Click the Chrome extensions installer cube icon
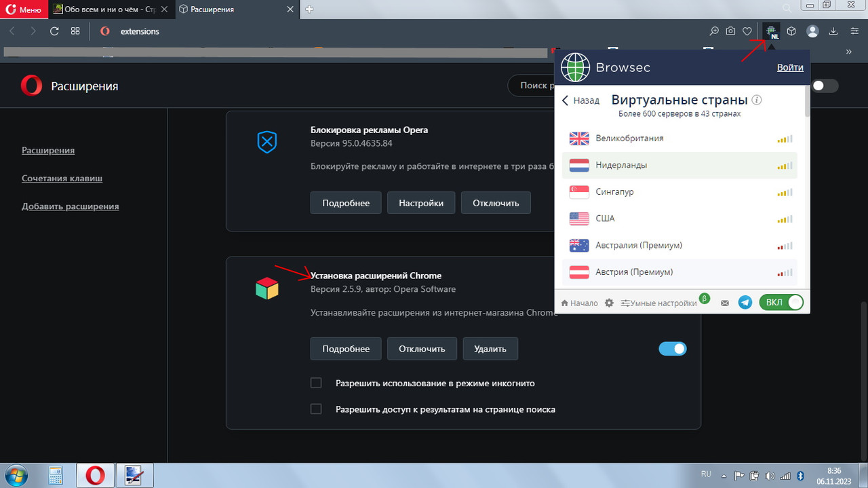The image size is (868, 488). [x=267, y=288]
